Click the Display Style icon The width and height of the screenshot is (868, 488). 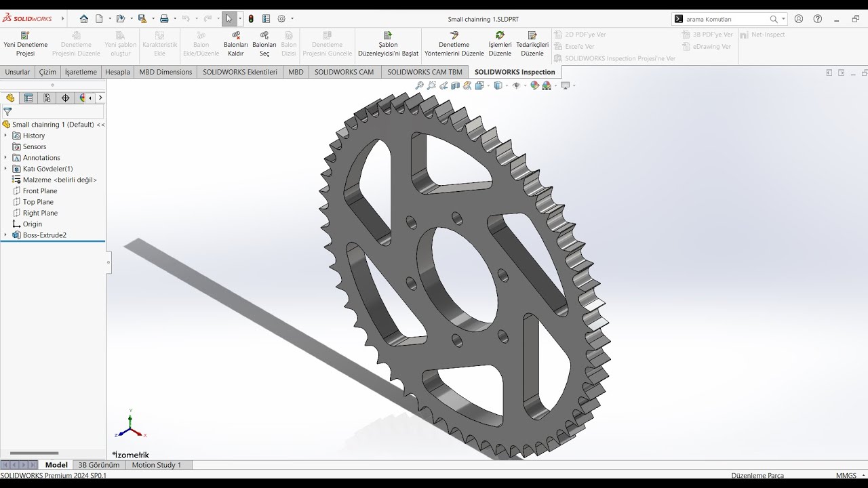coord(498,85)
